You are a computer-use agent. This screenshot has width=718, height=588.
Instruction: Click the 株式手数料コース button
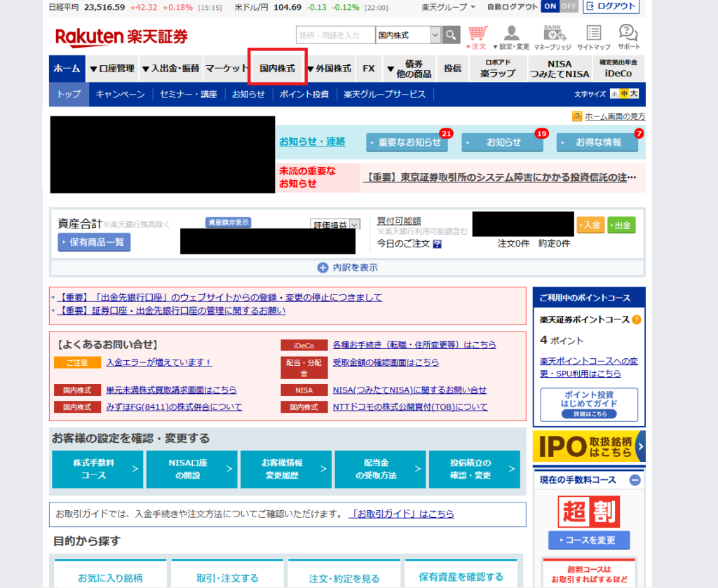(x=97, y=469)
